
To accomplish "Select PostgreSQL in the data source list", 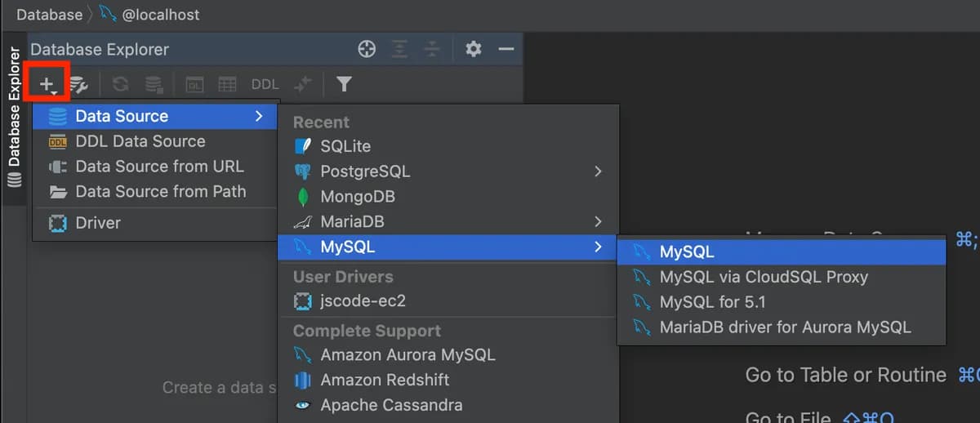I will click(448, 171).
